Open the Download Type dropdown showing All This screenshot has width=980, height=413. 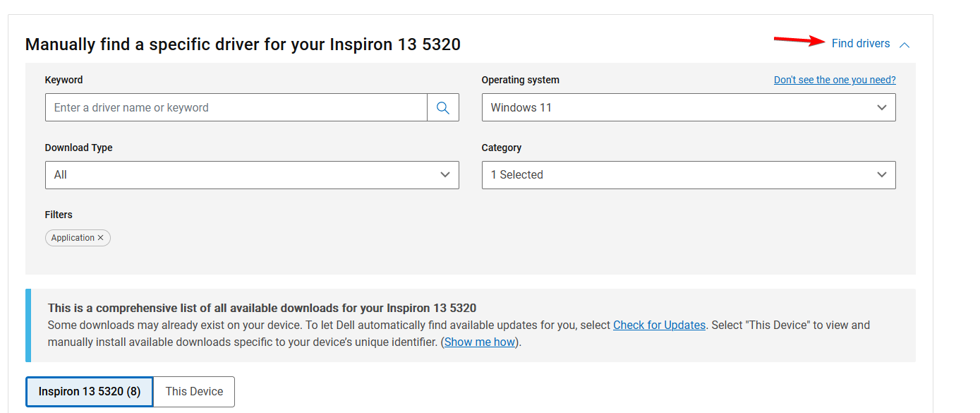pos(240,174)
